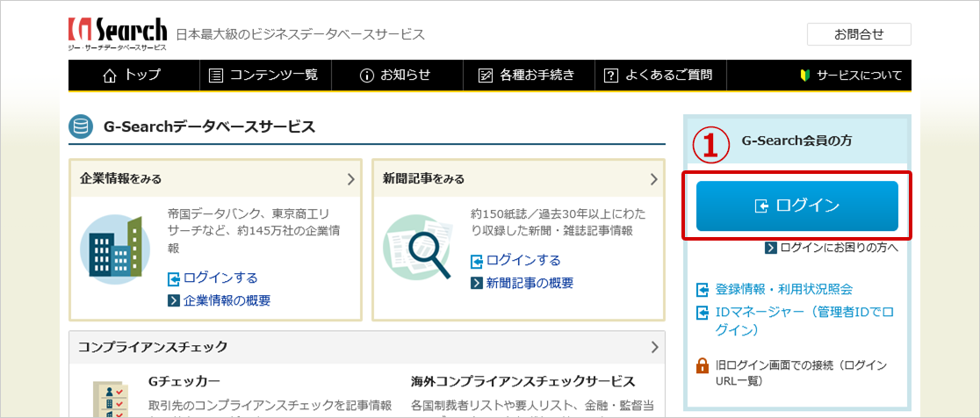Open the コンテンツ一覧 menu item

click(x=264, y=76)
